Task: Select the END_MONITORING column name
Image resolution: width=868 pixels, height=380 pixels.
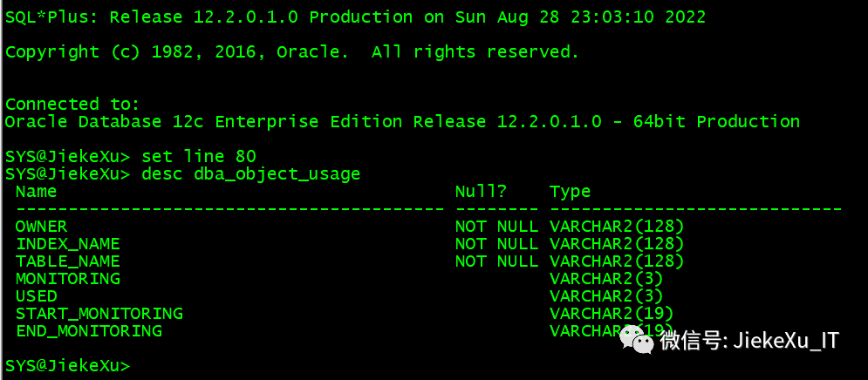Action: tap(88, 331)
